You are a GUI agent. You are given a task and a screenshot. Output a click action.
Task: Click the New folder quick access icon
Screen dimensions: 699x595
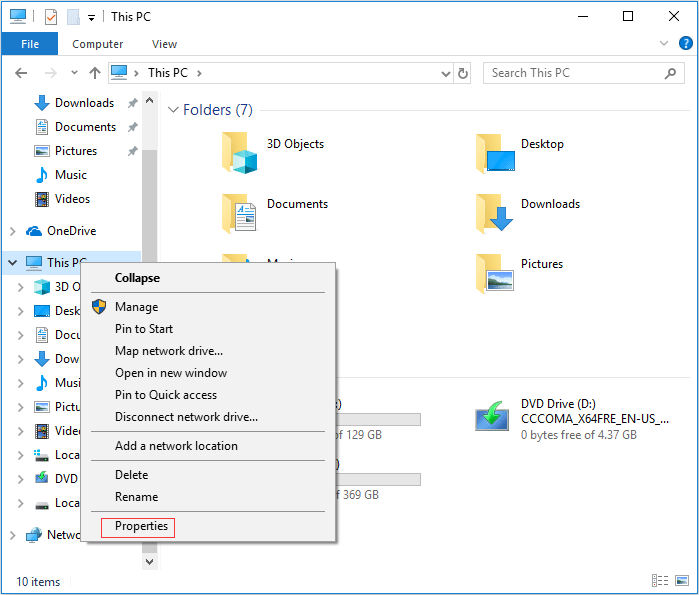(73, 17)
